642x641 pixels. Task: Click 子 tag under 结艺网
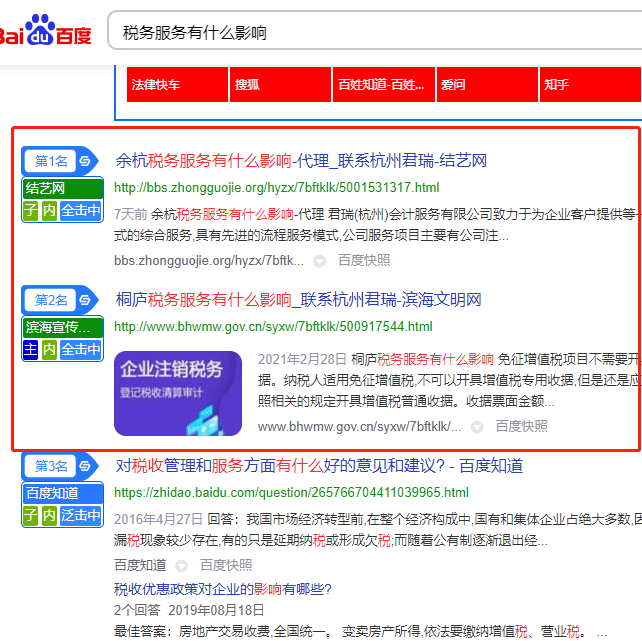30,211
